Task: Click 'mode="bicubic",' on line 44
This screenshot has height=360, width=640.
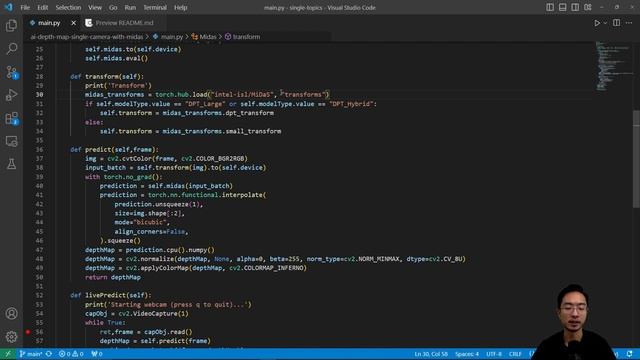Action: coord(142,222)
